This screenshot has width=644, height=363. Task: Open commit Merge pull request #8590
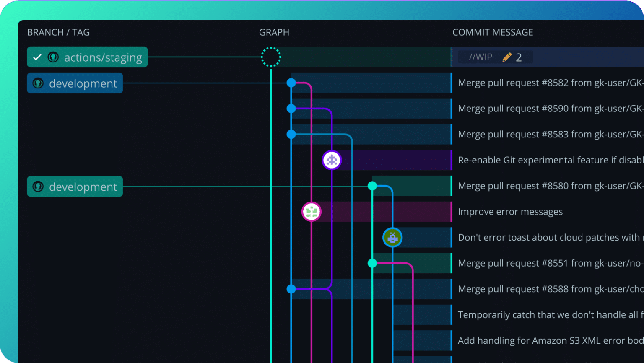(545, 108)
